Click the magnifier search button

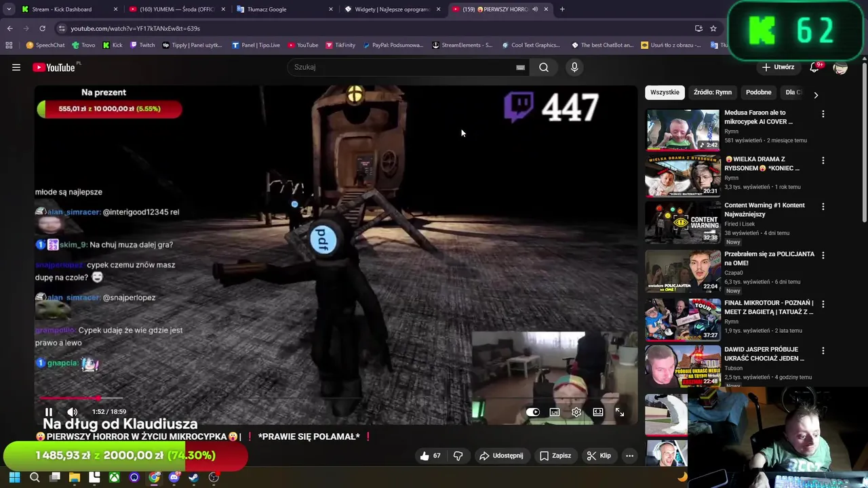(544, 67)
